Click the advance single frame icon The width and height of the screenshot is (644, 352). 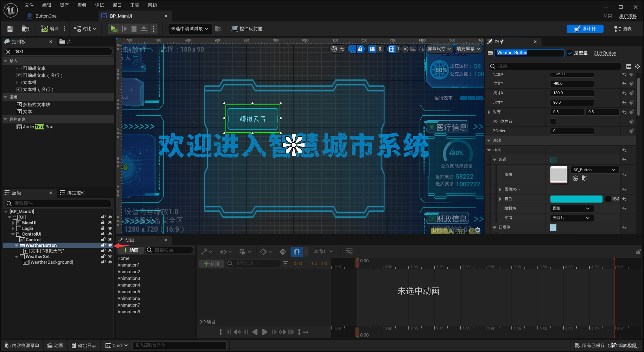point(124,29)
